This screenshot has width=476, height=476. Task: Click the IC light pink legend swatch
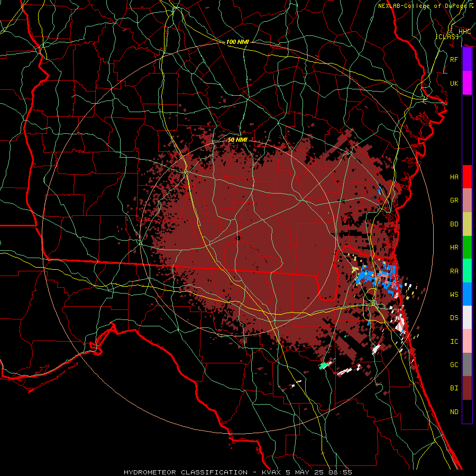(467, 341)
